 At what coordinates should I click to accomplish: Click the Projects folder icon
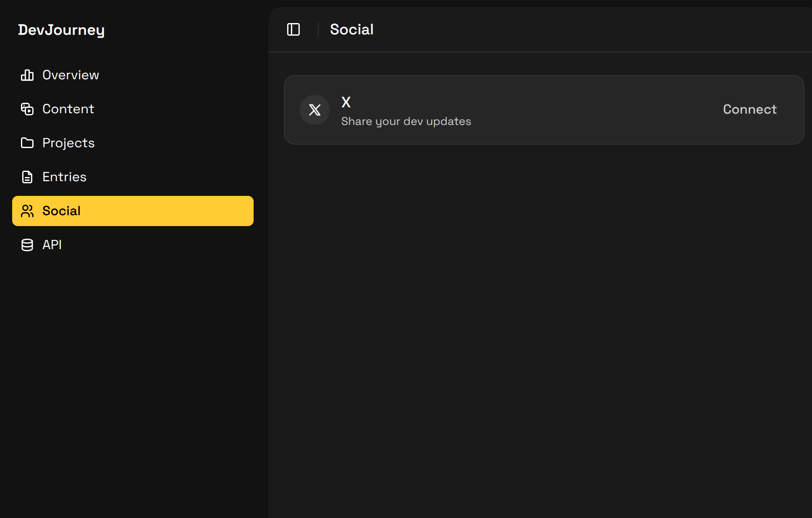pos(27,143)
